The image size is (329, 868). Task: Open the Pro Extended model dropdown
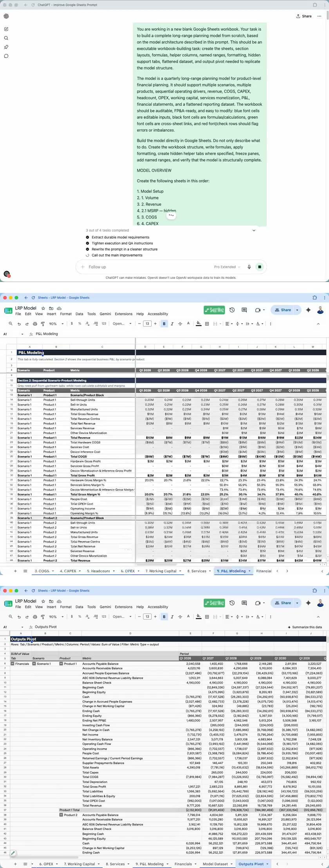point(227,267)
